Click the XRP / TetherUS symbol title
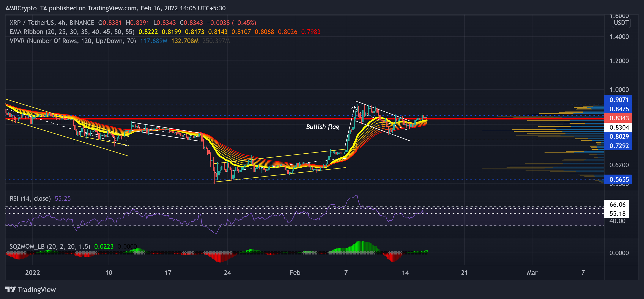The image size is (644, 299). pos(52,23)
